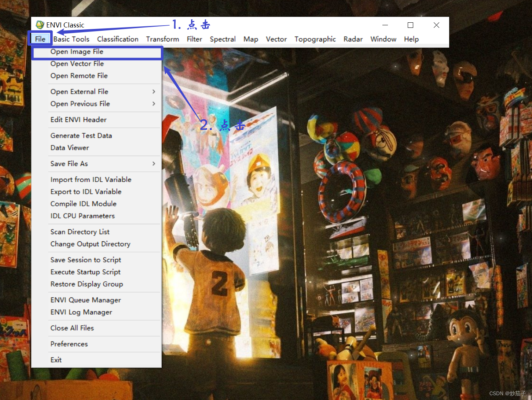532x400 pixels.
Task: Select the Open Previous File entry
Action: [x=97, y=104]
